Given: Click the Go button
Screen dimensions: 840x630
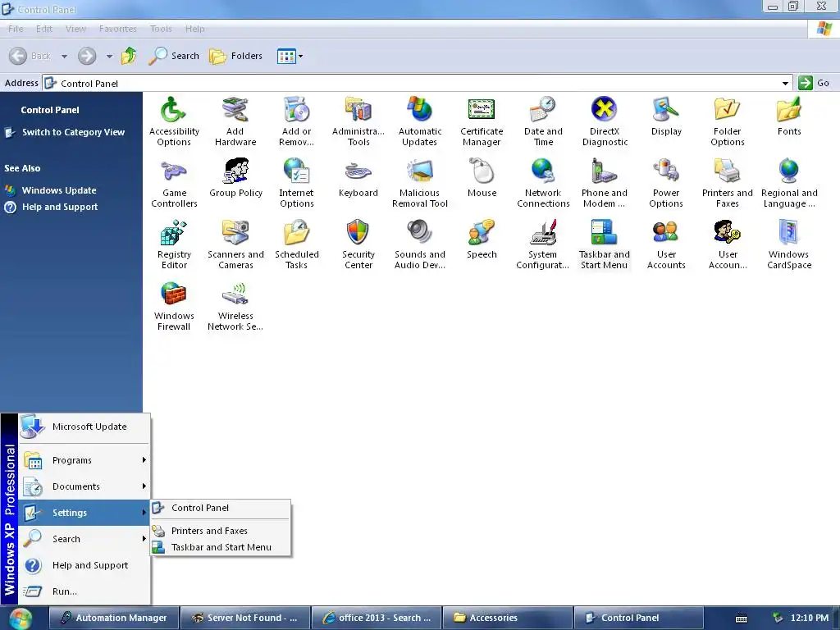Looking at the screenshot, I should (814, 83).
